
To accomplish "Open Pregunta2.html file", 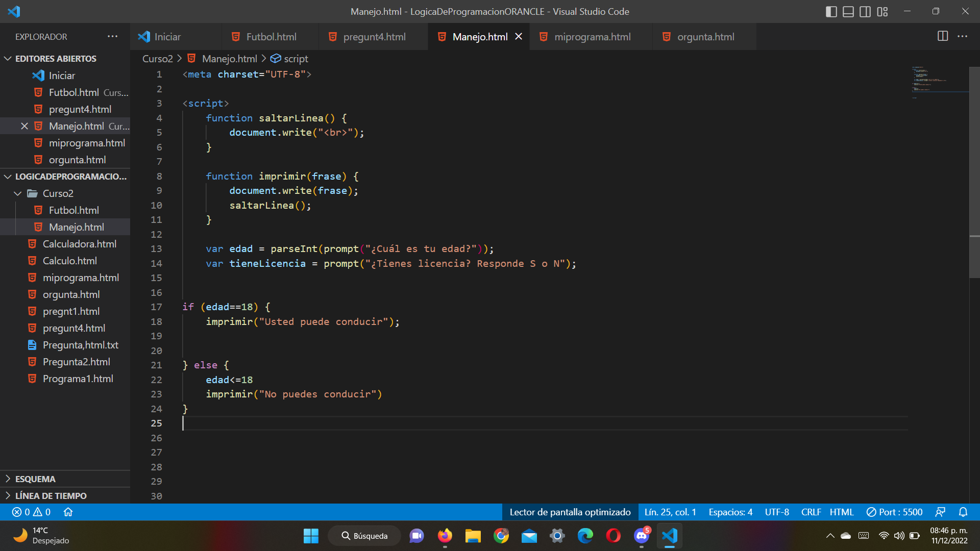I will point(65,362).
